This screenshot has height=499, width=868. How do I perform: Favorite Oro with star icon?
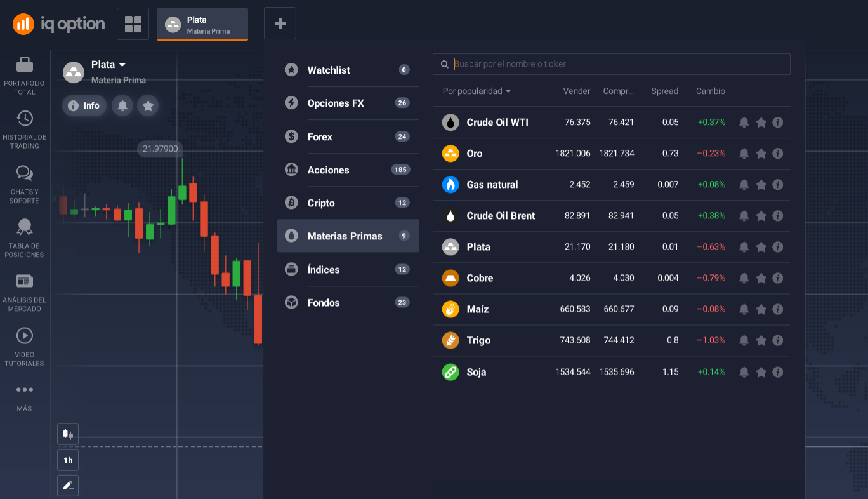click(761, 154)
